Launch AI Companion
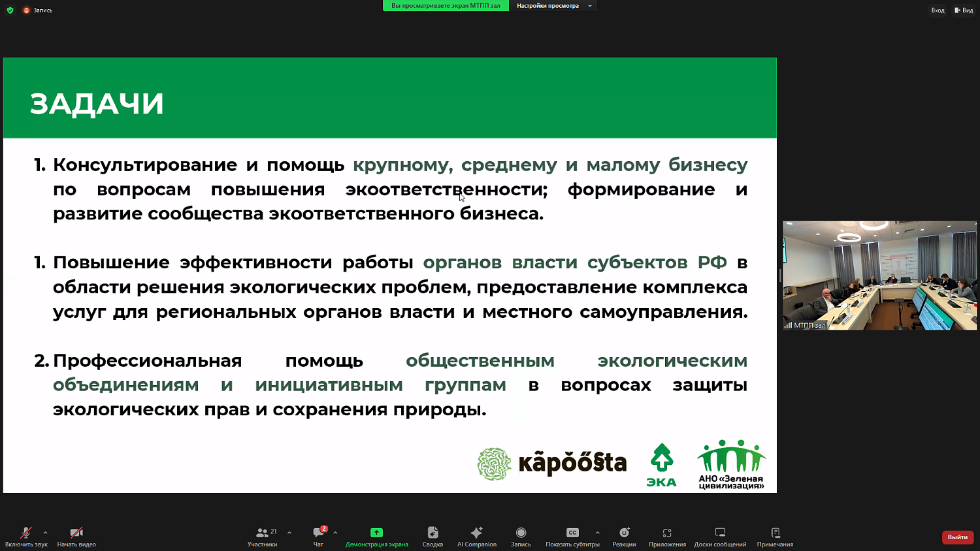Viewport: 980px width, 551px height. pos(476,535)
